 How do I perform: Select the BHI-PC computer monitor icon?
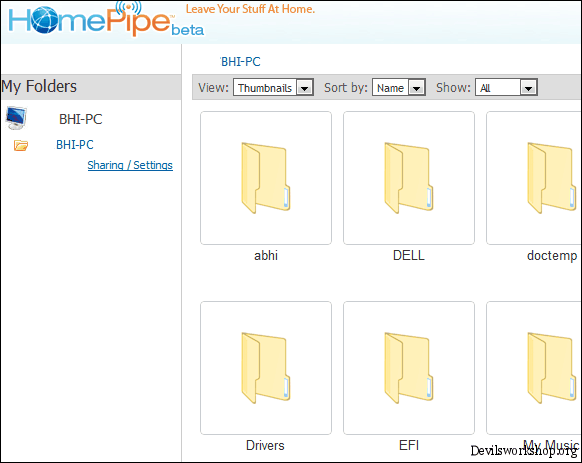point(16,118)
